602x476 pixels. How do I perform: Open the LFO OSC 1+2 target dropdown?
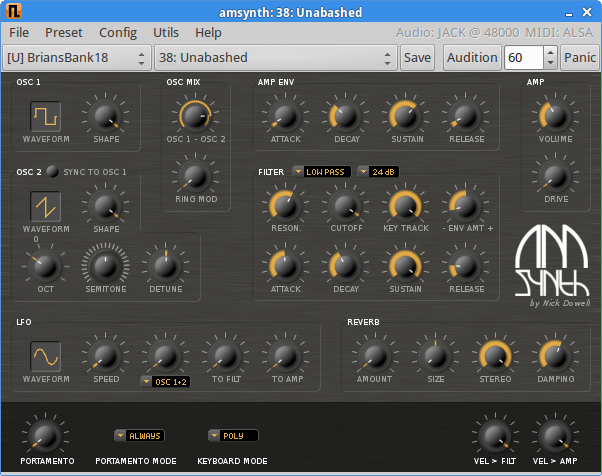(x=165, y=382)
